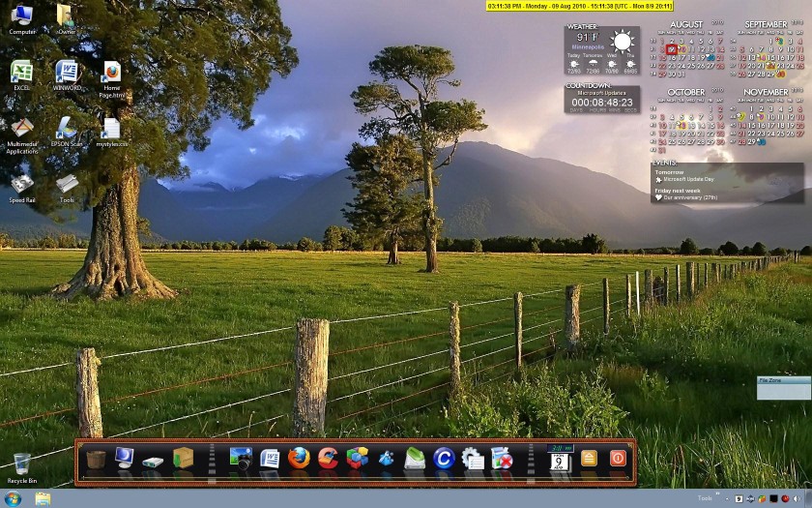
Task: Open the Speed Rail desktop icon
Action: point(21,185)
